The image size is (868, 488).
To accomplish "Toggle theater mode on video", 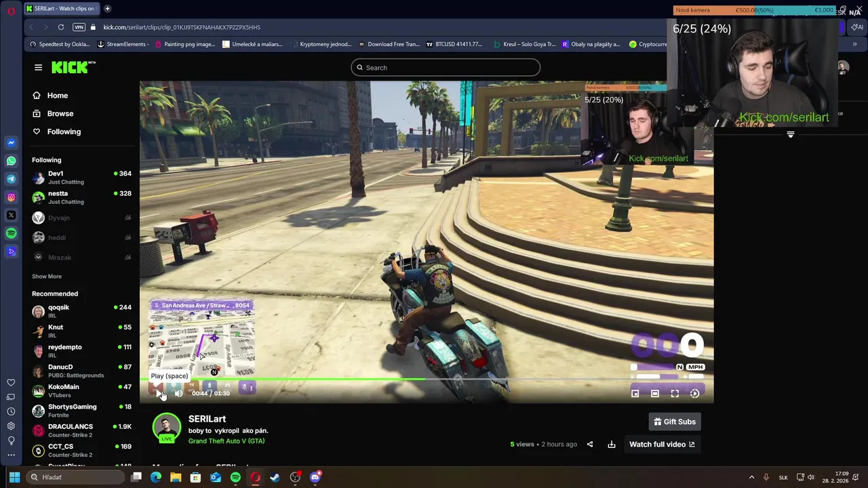I will click(x=655, y=393).
